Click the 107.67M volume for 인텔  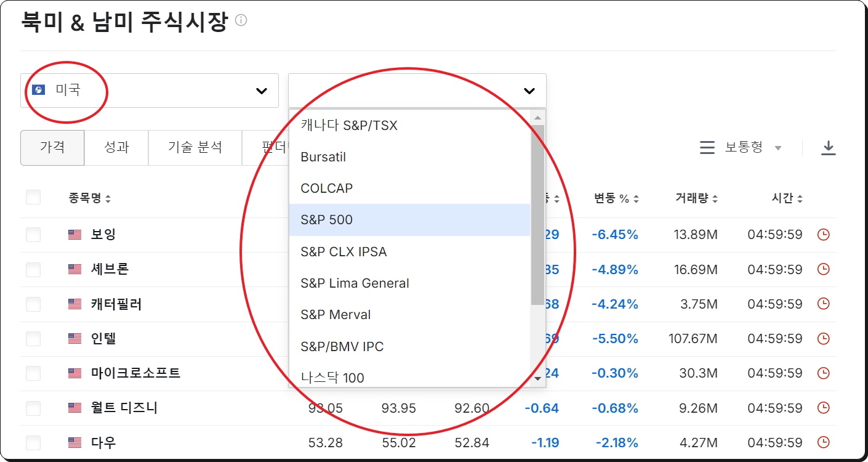[x=693, y=338]
